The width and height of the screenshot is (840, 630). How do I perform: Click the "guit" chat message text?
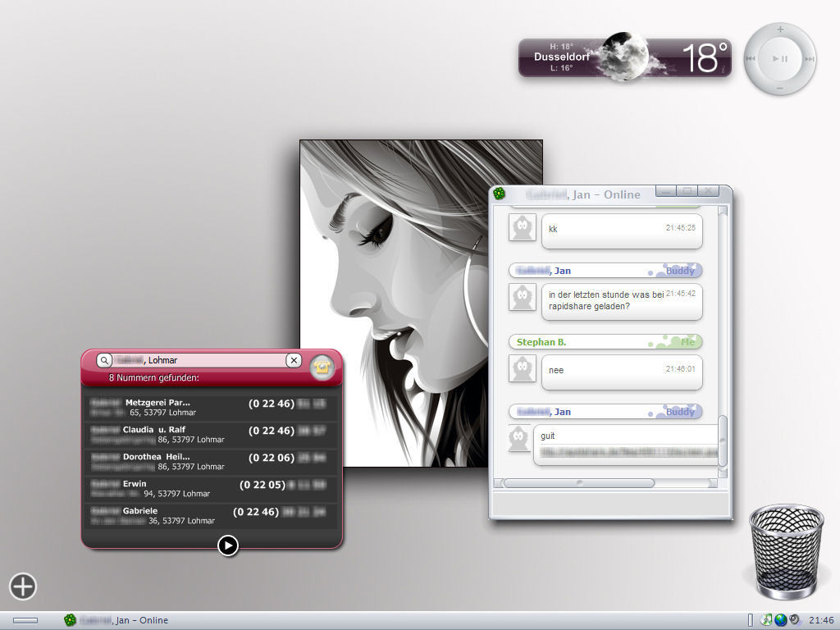547,436
